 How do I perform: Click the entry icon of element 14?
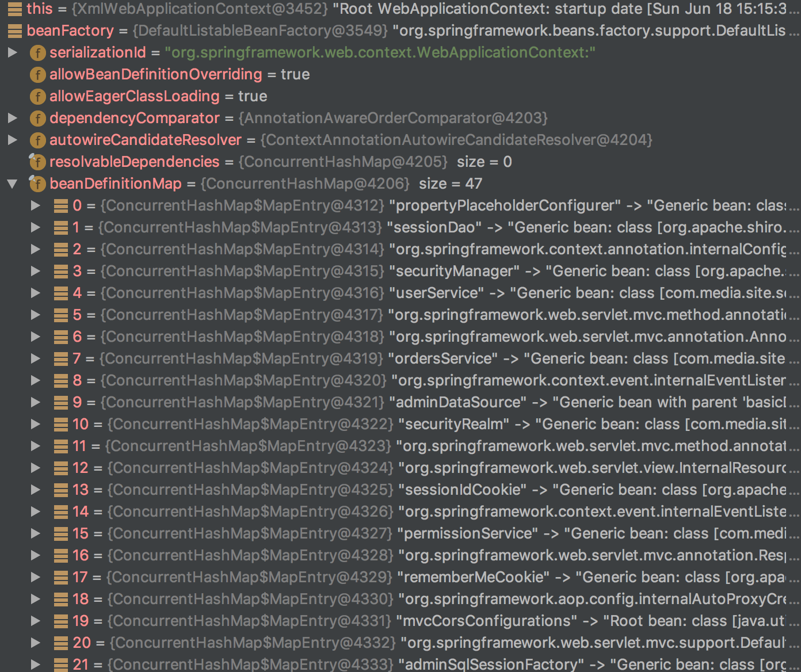pos(61,512)
